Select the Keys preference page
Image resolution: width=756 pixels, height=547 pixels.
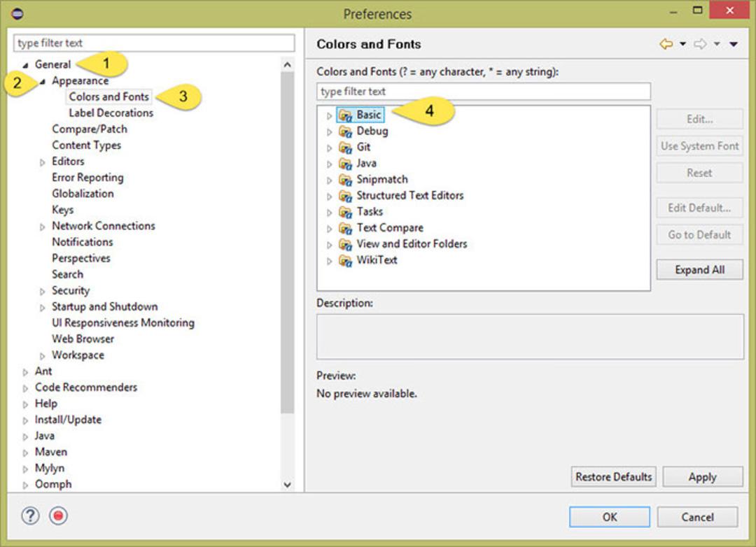coord(63,210)
